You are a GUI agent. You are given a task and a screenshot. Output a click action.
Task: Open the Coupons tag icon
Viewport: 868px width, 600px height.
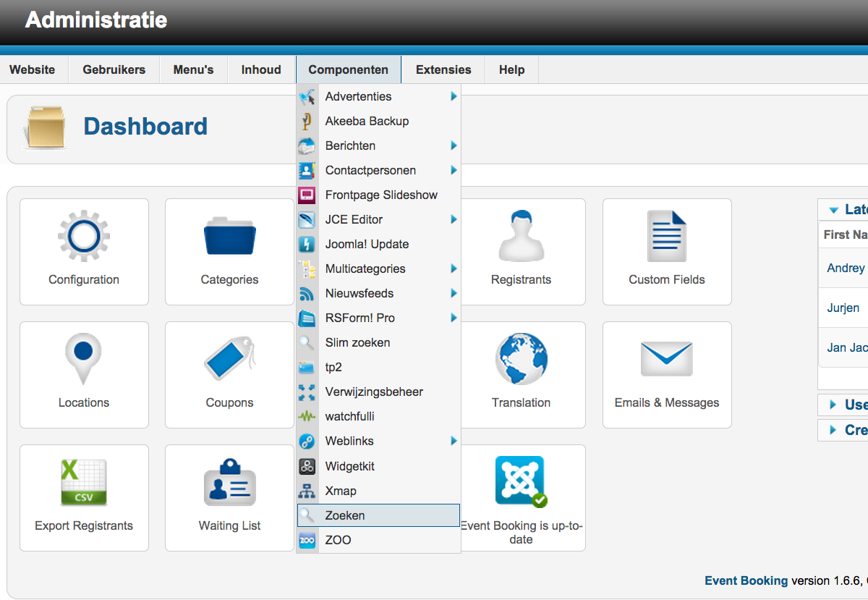[229, 359]
